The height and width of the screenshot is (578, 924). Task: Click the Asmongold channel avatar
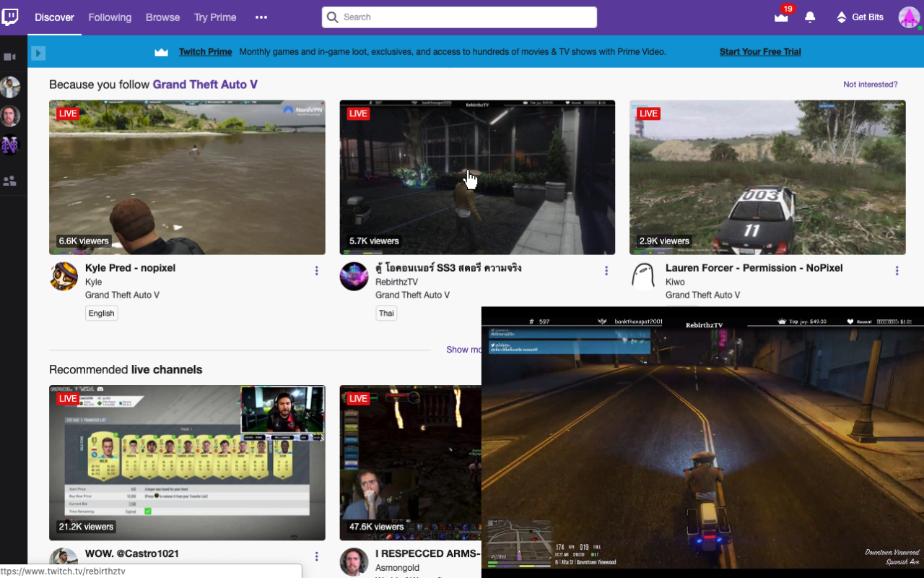(354, 562)
